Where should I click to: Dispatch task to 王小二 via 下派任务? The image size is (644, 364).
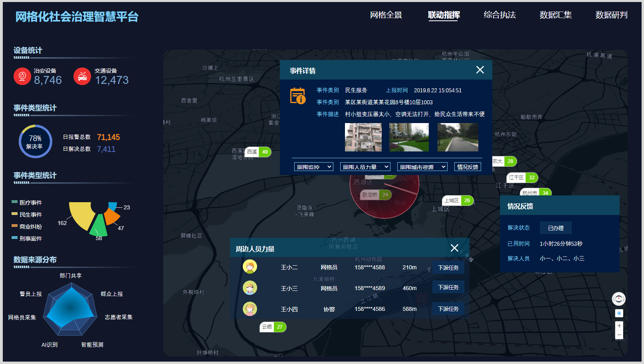coord(448,267)
